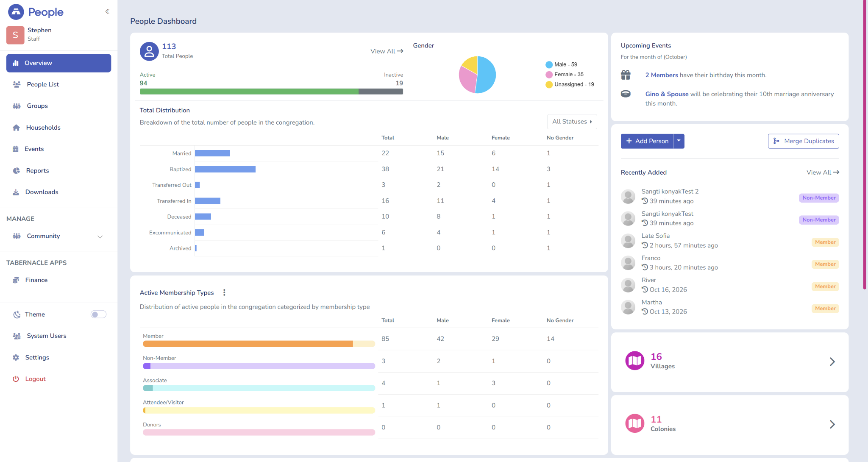The height and width of the screenshot is (462, 868).
Task: Click the Active/Inactive progress bar
Action: click(271, 92)
